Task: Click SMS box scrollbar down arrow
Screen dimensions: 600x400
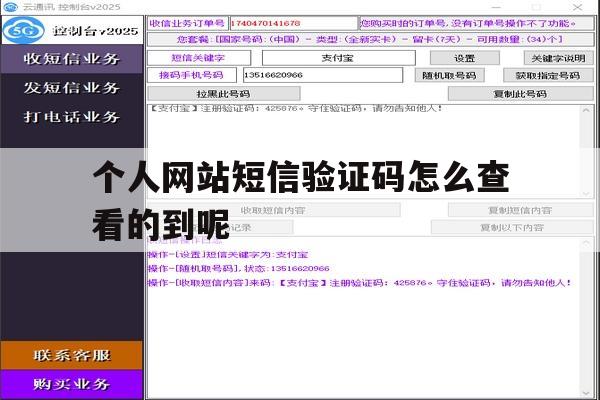Action: coord(586,193)
